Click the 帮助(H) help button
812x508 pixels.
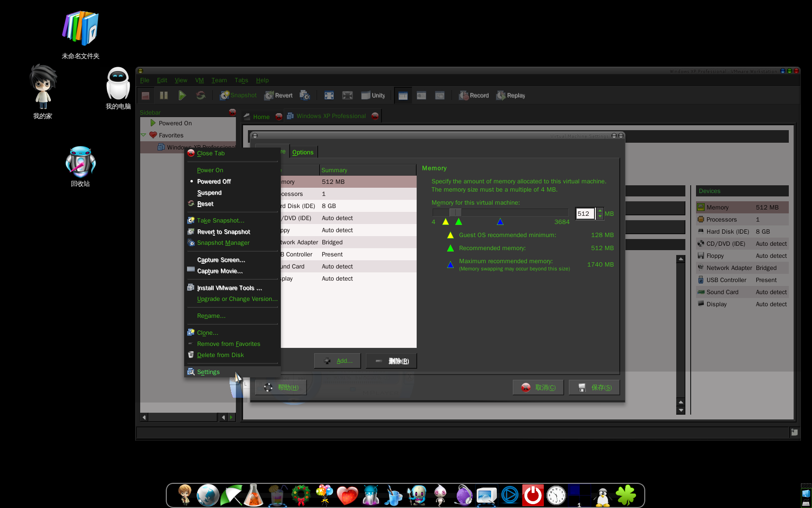[x=281, y=388]
